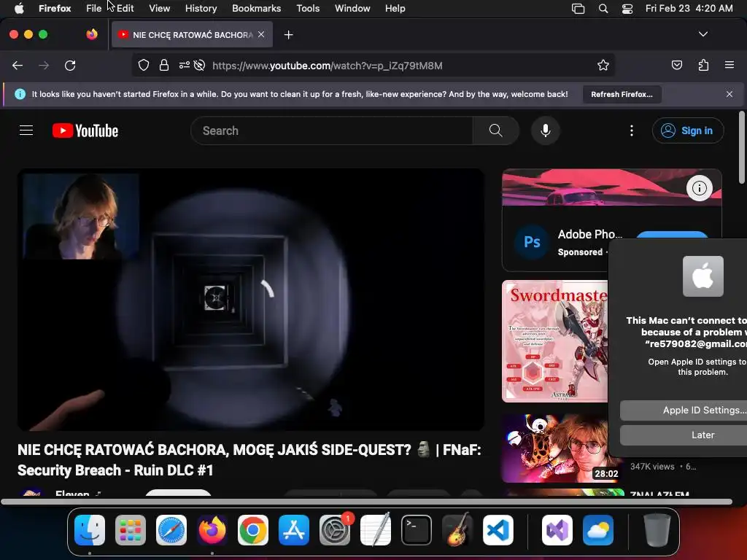Click the YouTube URL address field
Screen dimensions: 747x560
[x=328, y=66]
